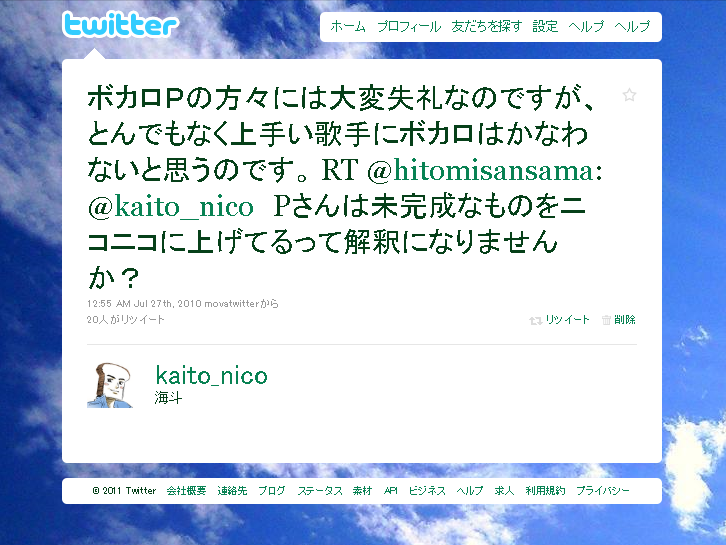Open プライバシー footer link
Viewport: 726px width, 545px height.
coord(602,490)
